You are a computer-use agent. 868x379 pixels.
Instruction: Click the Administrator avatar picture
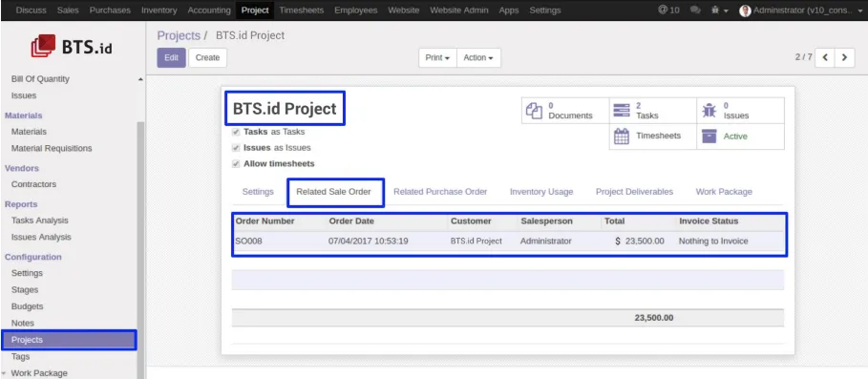[745, 11]
